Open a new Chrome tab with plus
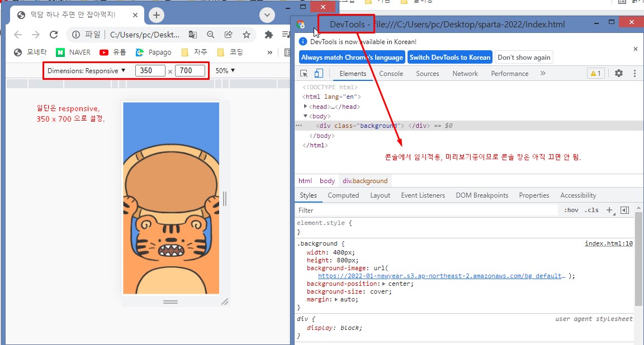The image size is (644, 345). pyautogui.click(x=156, y=15)
